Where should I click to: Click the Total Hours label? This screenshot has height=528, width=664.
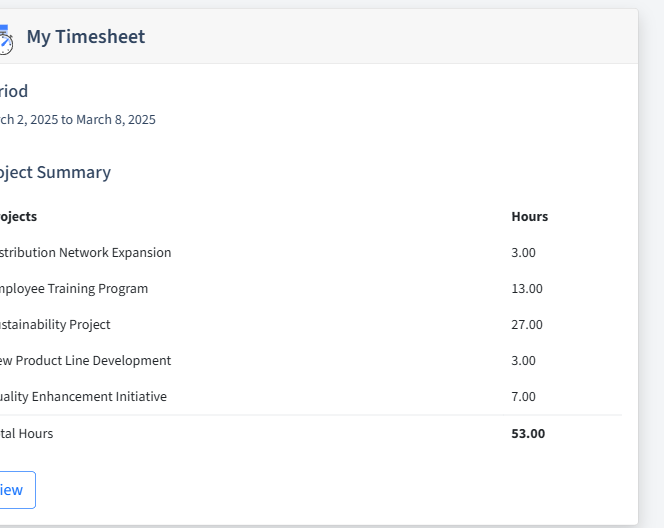pyautogui.click(x=26, y=434)
